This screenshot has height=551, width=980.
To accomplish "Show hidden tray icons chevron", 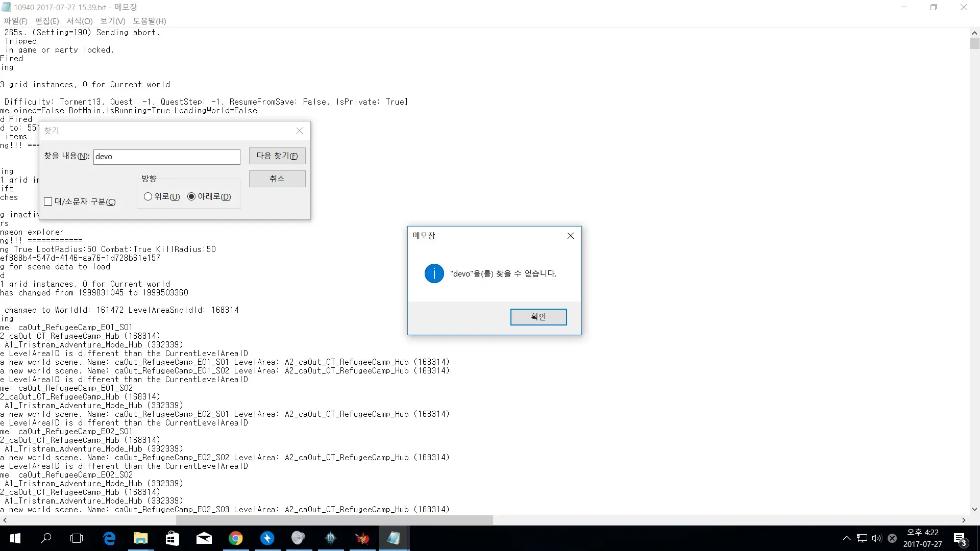I will [x=847, y=538].
